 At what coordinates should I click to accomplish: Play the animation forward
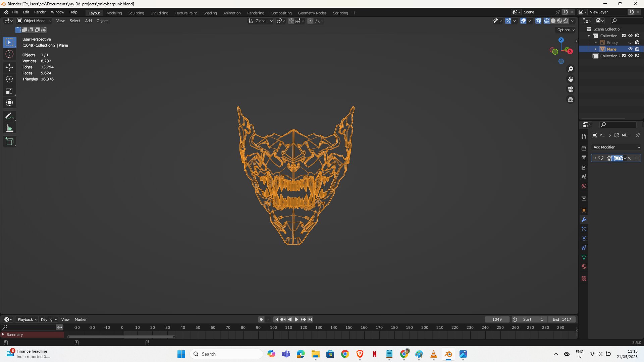point(297,319)
